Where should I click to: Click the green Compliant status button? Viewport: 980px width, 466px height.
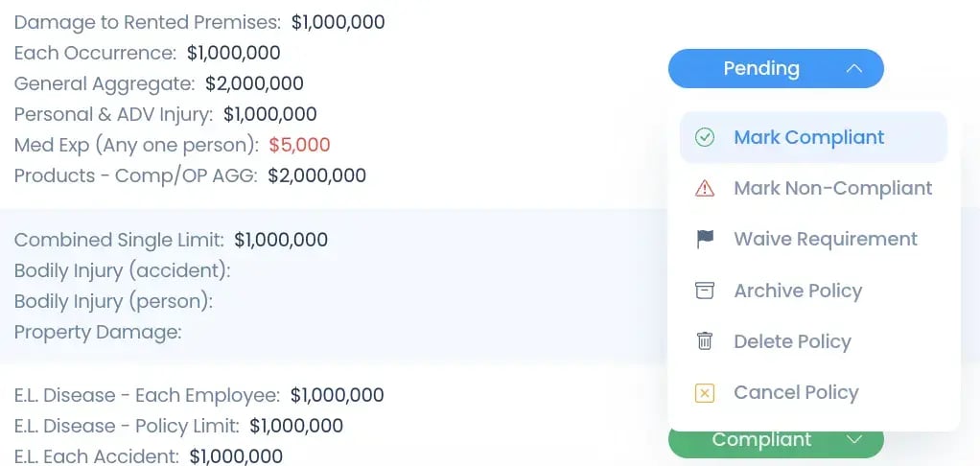tap(761, 440)
